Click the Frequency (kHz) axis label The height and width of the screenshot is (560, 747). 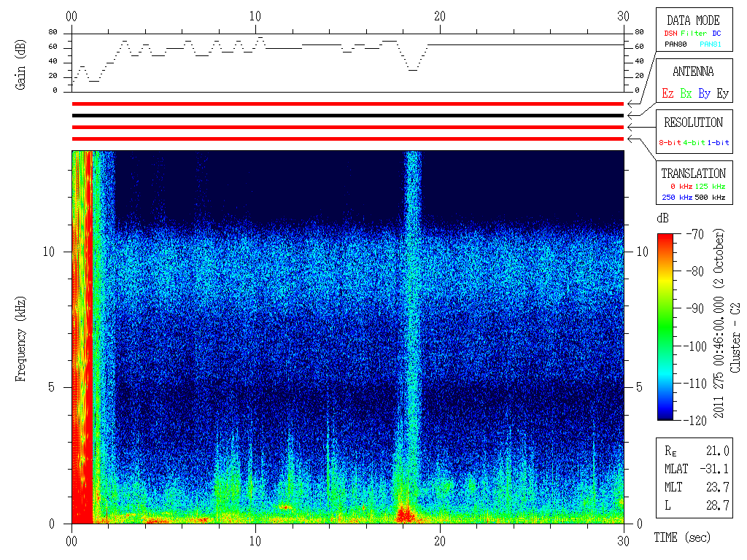pyautogui.click(x=20, y=339)
